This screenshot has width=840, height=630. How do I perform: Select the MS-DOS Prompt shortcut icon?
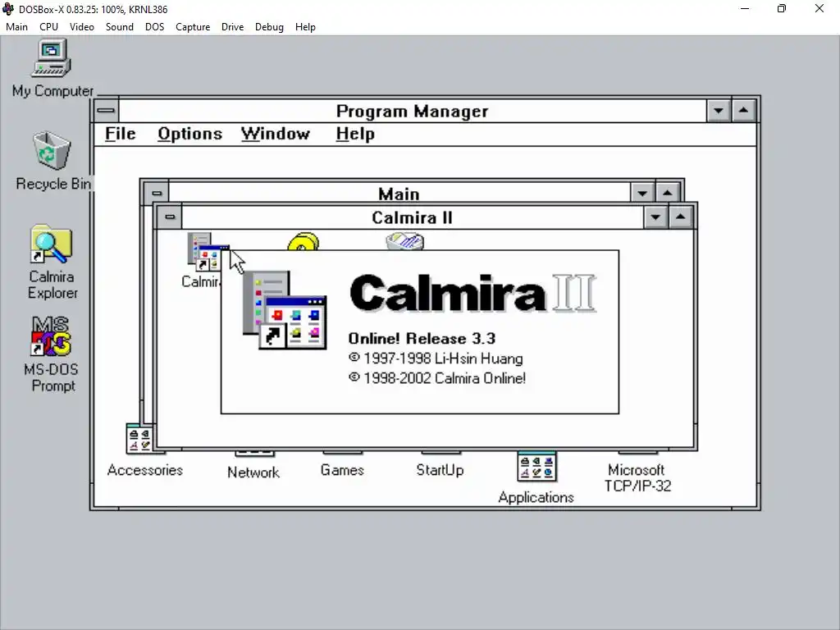(51, 336)
